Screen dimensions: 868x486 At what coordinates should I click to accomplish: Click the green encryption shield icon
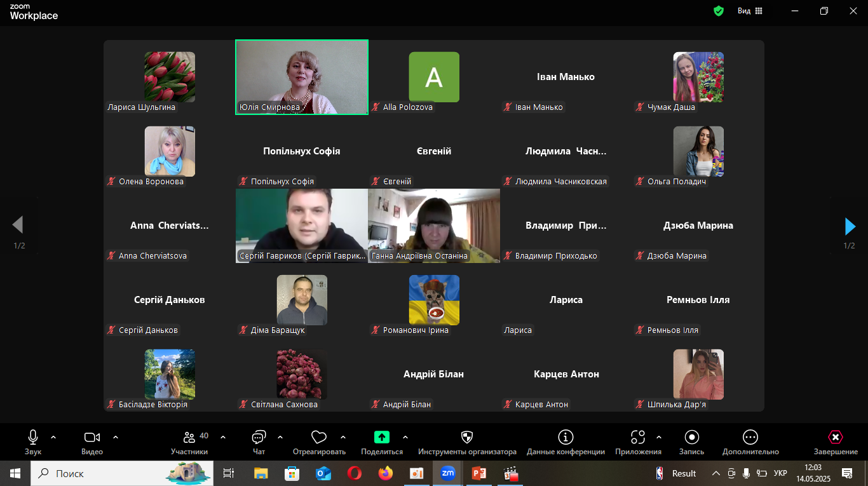point(719,11)
